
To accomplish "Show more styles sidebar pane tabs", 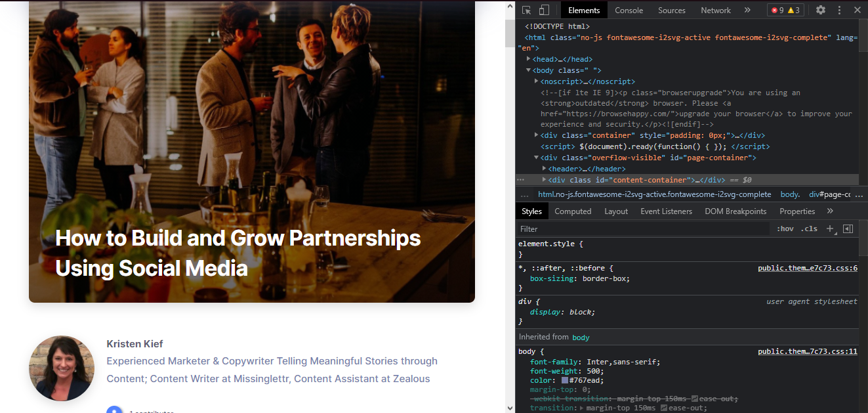I will click(830, 211).
